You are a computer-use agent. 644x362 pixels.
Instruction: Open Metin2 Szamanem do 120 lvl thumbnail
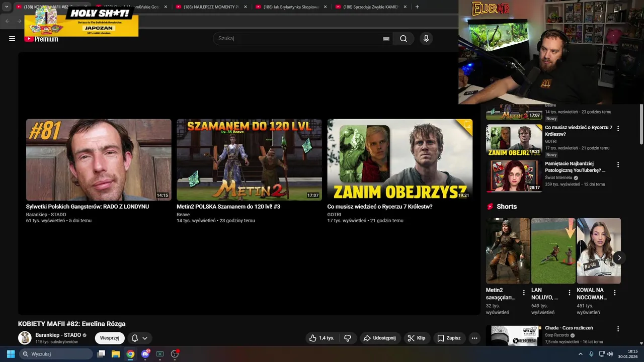point(249,160)
